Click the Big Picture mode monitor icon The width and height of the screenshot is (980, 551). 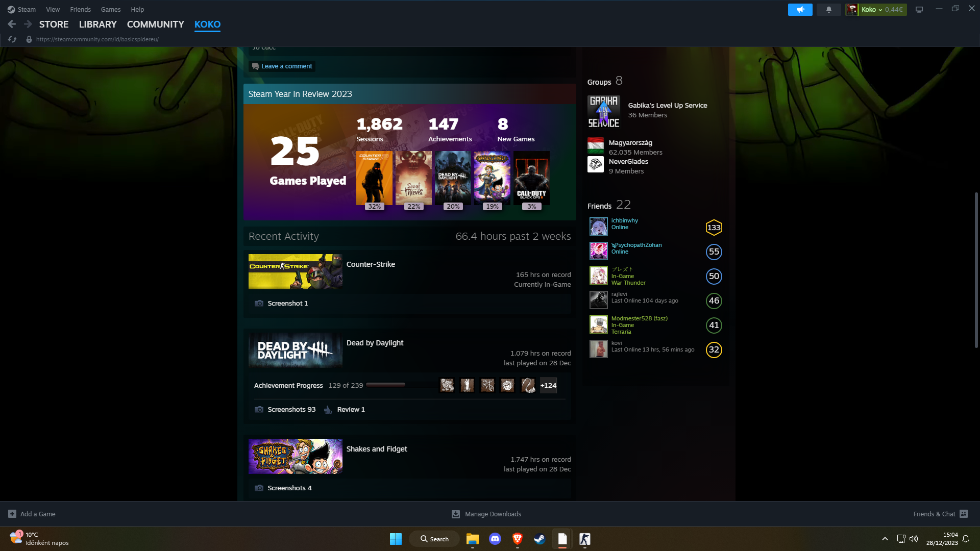click(x=919, y=10)
